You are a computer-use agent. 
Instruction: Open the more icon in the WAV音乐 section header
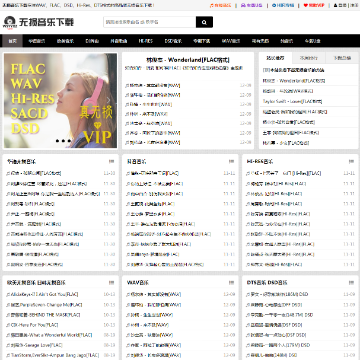coord(231,283)
